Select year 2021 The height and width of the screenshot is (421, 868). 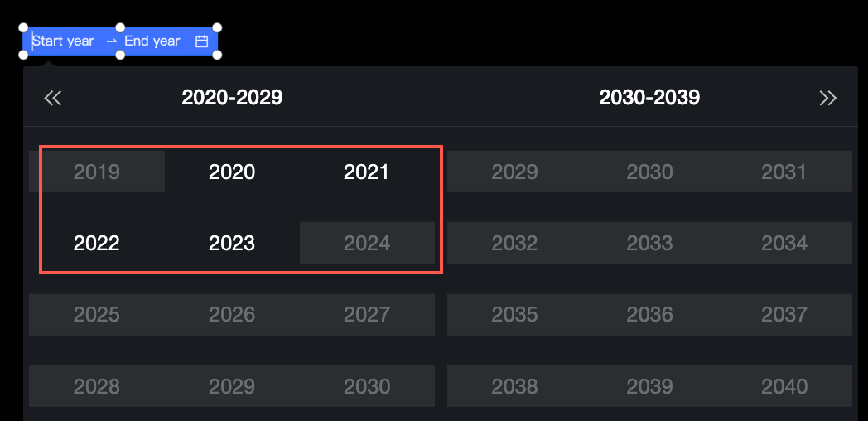(366, 172)
